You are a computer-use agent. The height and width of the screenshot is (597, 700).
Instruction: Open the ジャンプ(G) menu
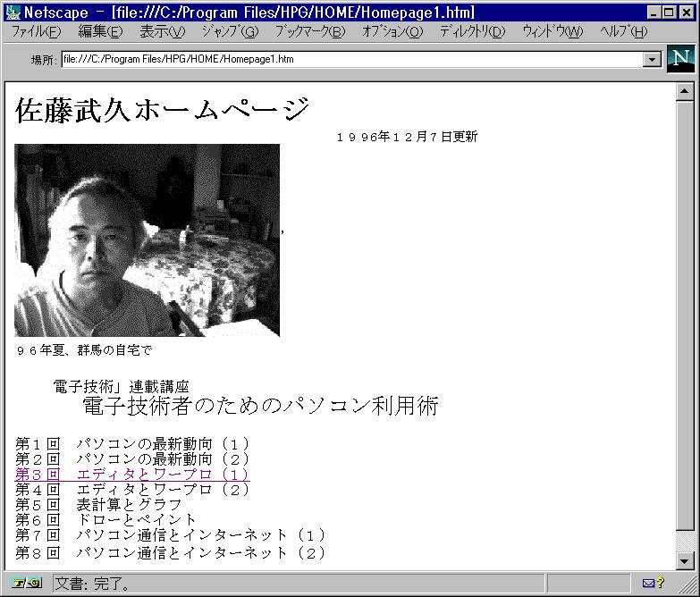point(229,31)
